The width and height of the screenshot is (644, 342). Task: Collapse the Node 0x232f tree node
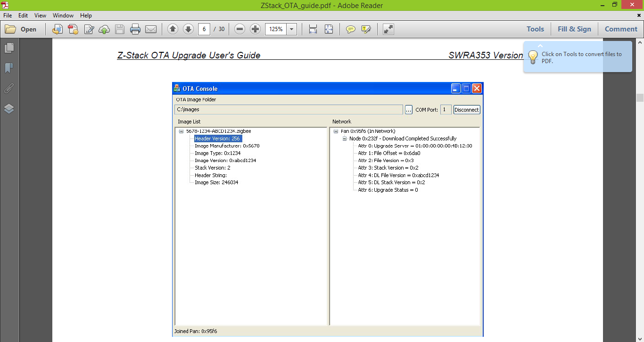pos(345,139)
